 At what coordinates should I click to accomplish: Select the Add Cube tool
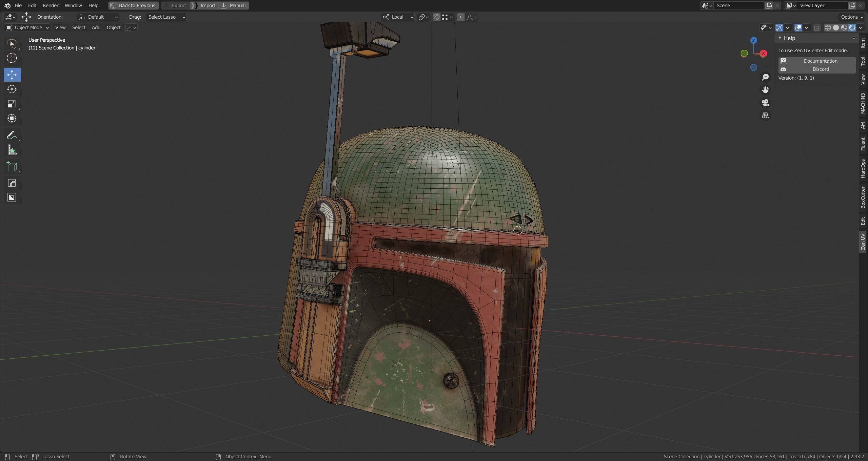(x=12, y=166)
